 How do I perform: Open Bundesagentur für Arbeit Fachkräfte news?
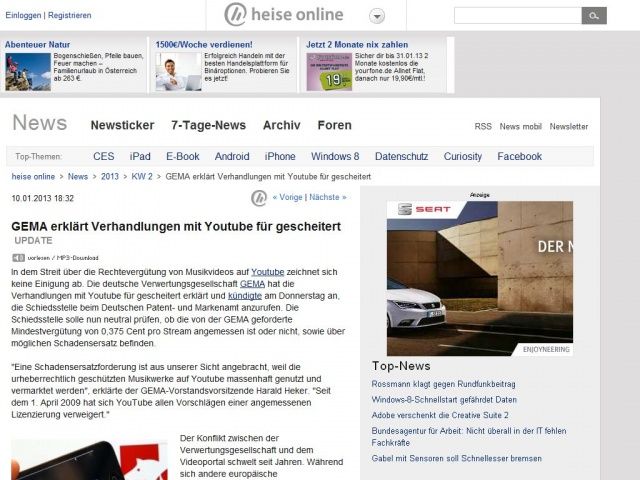pyautogui.click(x=469, y=437)
